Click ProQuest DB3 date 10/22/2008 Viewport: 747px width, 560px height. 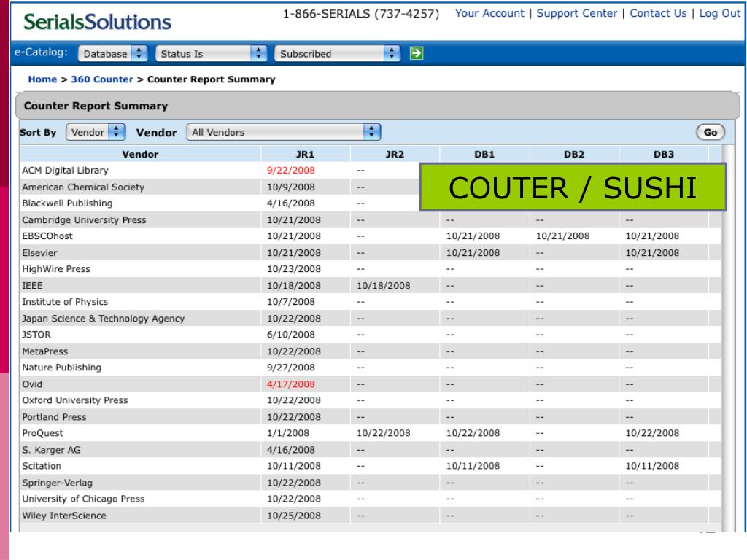pyautogui.click(x=652, y=433)
